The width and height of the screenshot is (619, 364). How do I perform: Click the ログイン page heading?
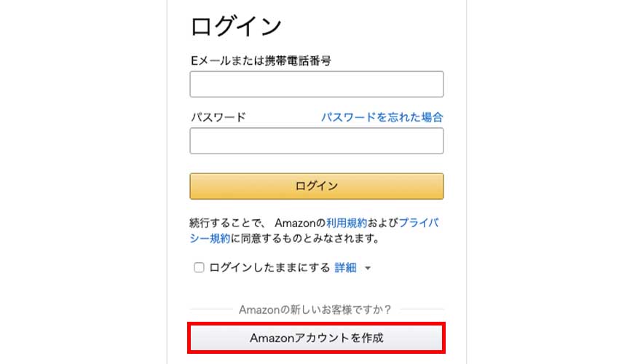point(236,27)
